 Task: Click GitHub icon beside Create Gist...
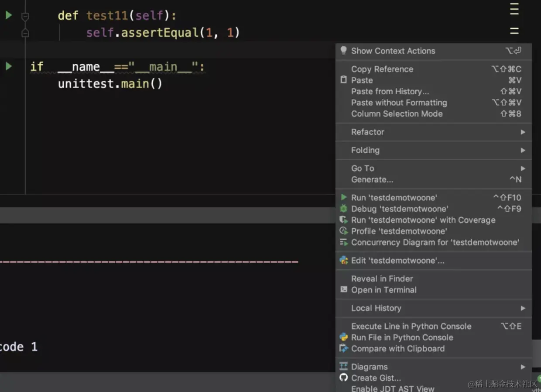(x=344, y=378)
